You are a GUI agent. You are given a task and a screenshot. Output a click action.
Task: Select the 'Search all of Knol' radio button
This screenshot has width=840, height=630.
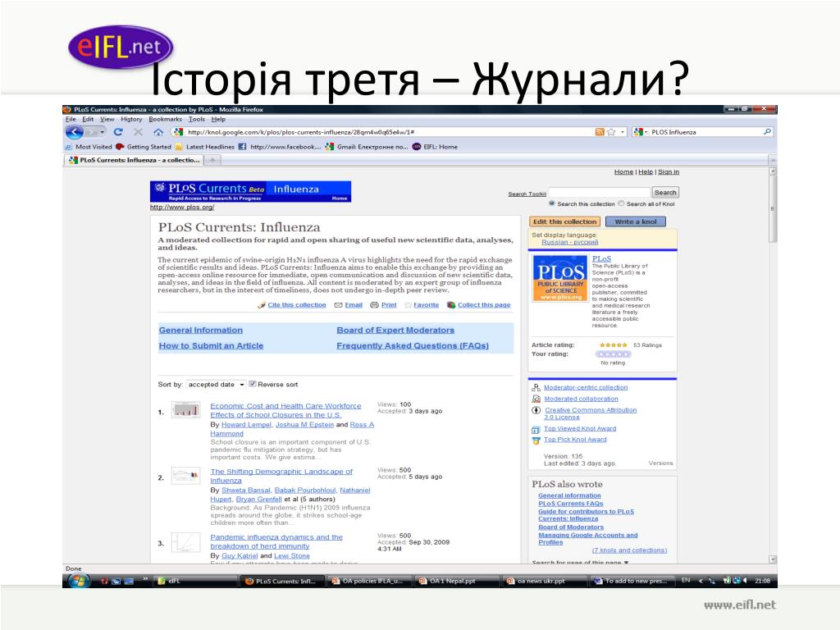(x=622, y=203)
